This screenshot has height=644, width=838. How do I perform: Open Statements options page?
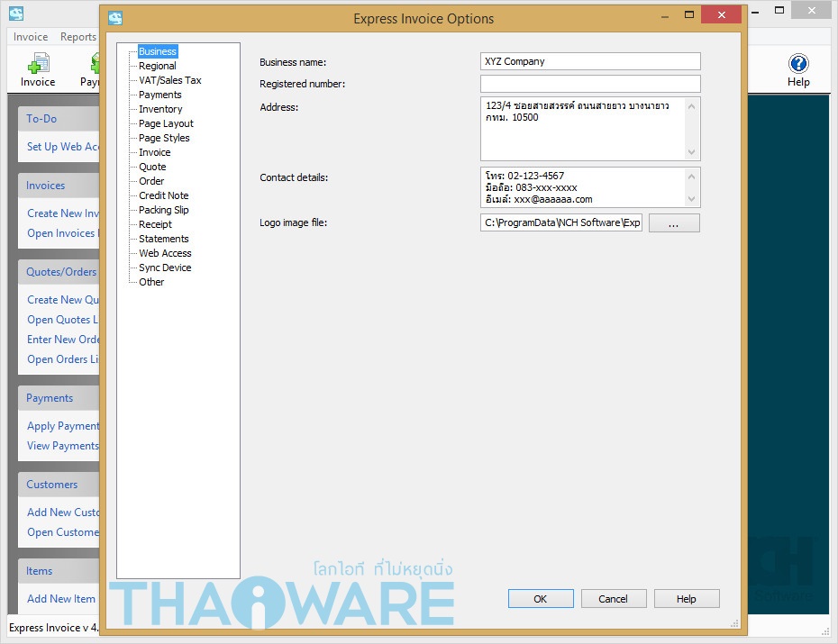pos(163,239)
